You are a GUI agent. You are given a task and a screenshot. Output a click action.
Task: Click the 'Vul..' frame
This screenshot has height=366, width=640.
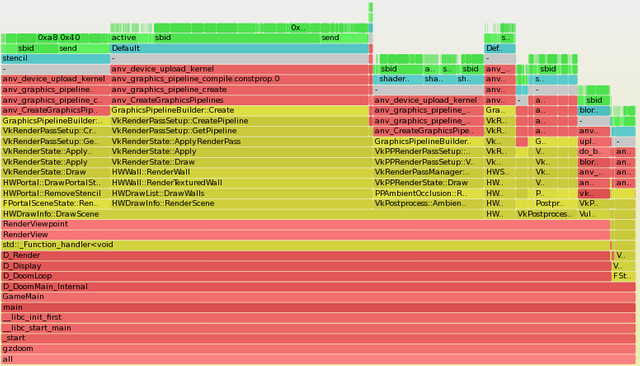594,214
